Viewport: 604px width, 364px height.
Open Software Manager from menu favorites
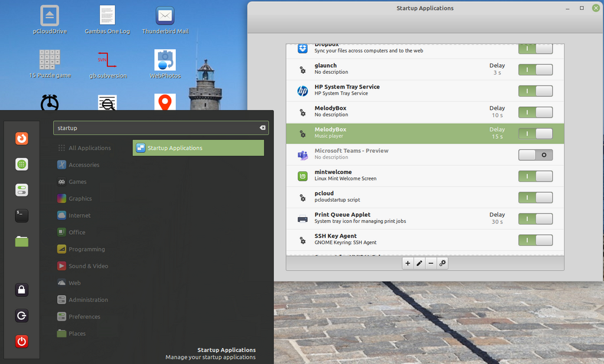click(22, 165)
